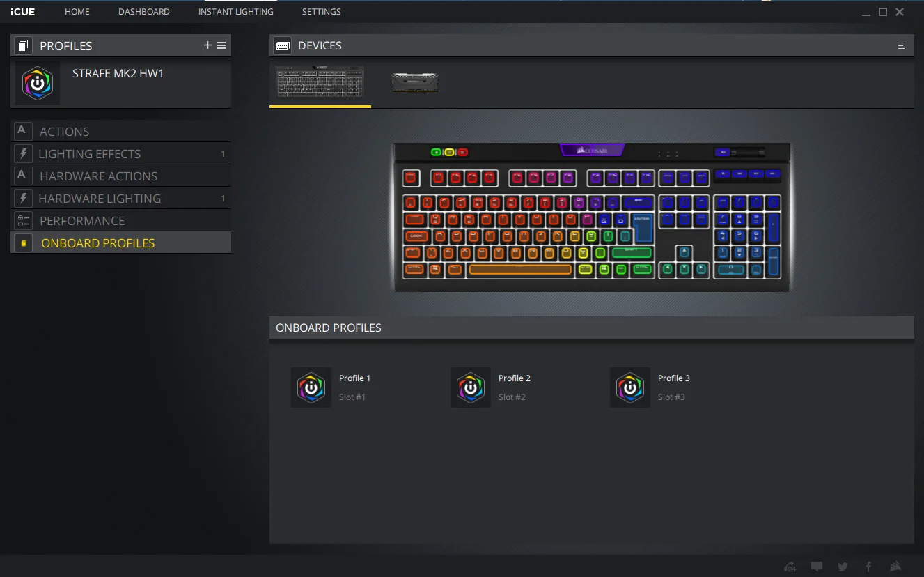The image size is (924, 577).
Task: Select the left Shift key on the keyboard
Action: (414, 253)
